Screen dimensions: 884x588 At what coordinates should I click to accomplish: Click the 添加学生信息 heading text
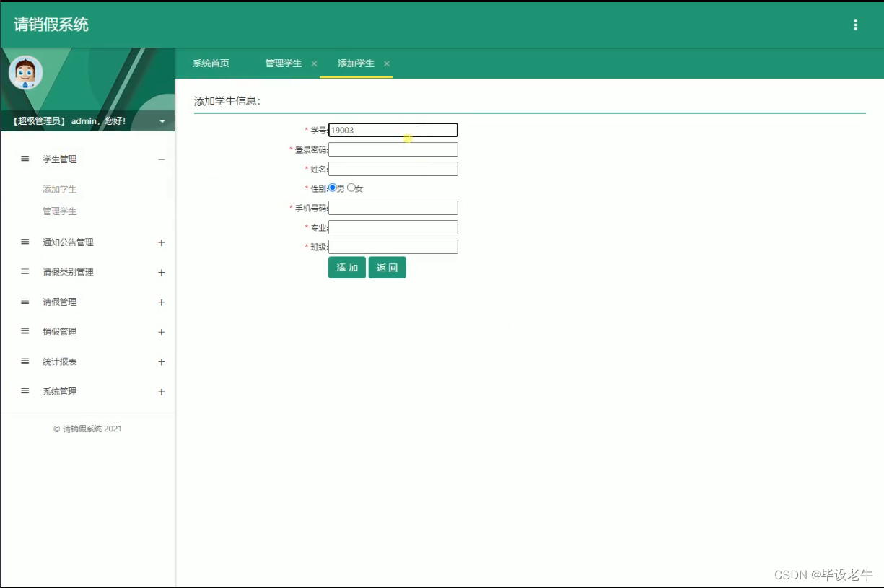tap(227, 101)
